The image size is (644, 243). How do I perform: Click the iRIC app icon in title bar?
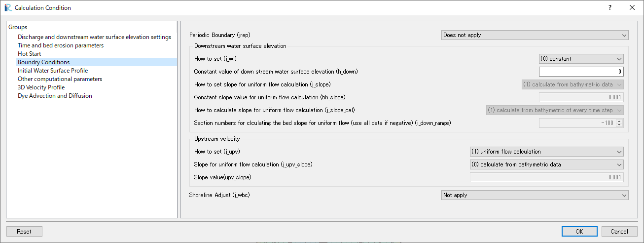pyautogui.click(x=7, y=7)
